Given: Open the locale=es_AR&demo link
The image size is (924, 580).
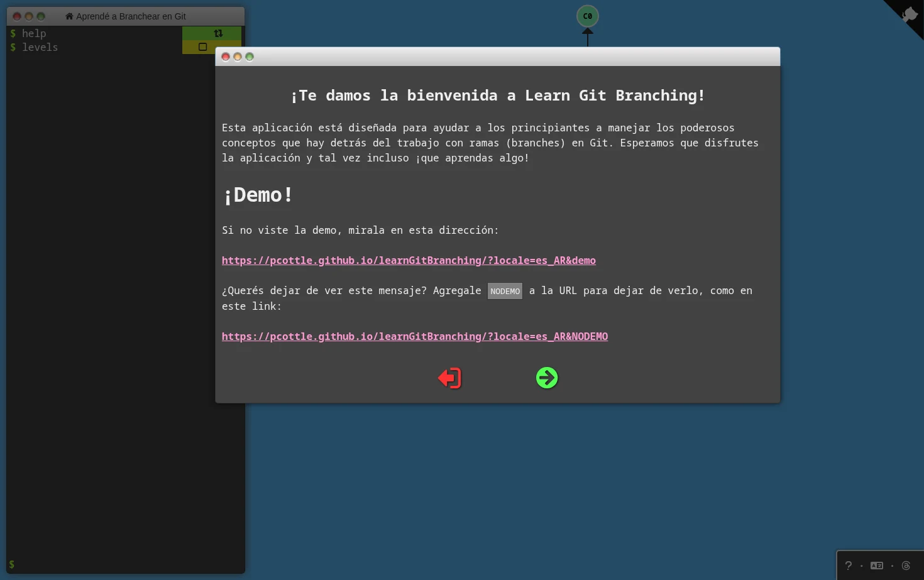Looking at the screenshot, I should (409, 260).
